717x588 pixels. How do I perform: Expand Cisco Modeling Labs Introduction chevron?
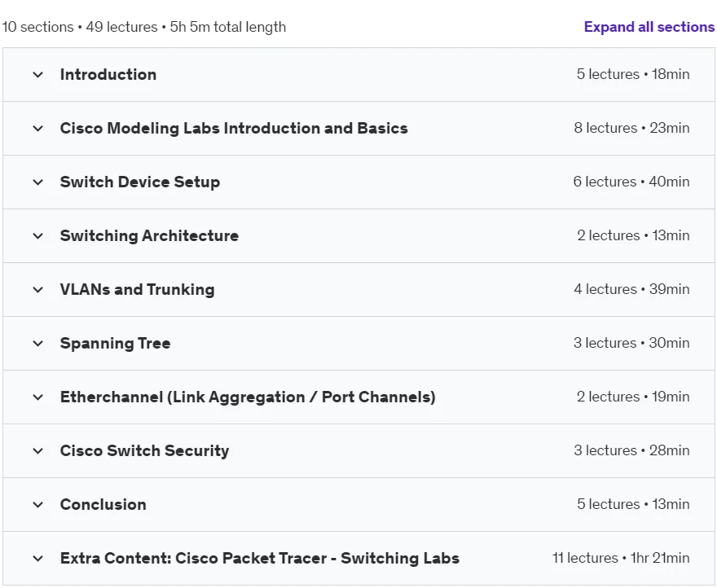pos(38,129)
